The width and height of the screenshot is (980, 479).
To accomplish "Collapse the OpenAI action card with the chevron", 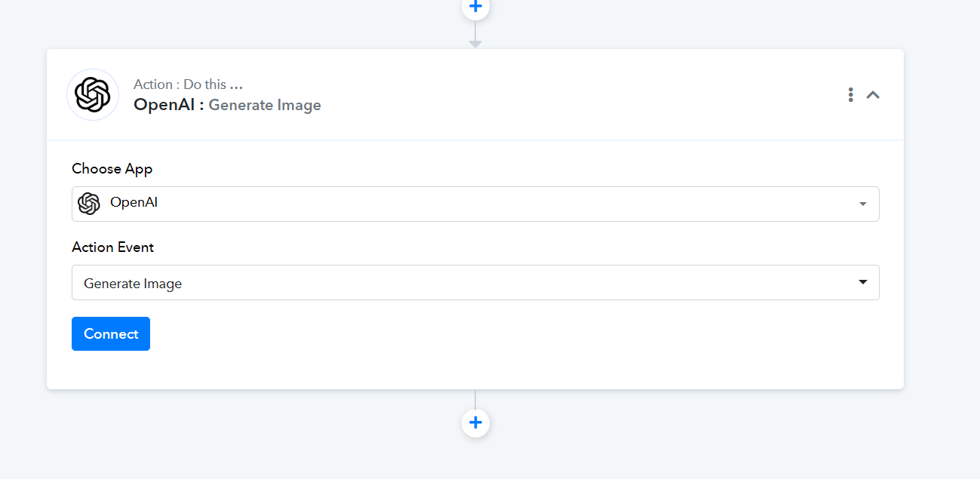I will (x=873, y=95).
